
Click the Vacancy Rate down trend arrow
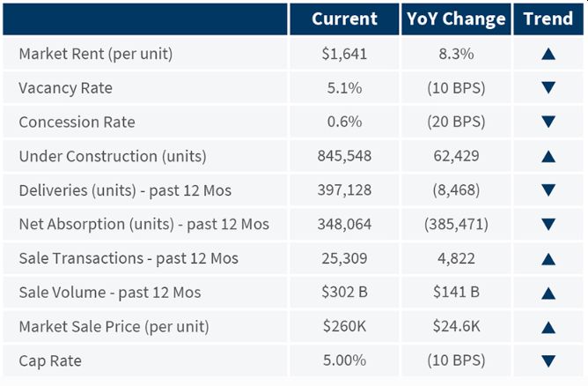click(x=549, y=88)
